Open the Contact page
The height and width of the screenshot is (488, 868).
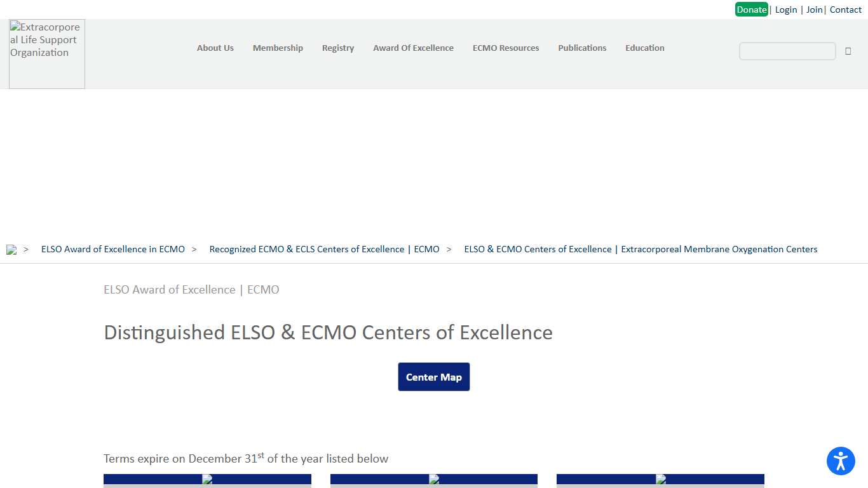click(845, 9)
